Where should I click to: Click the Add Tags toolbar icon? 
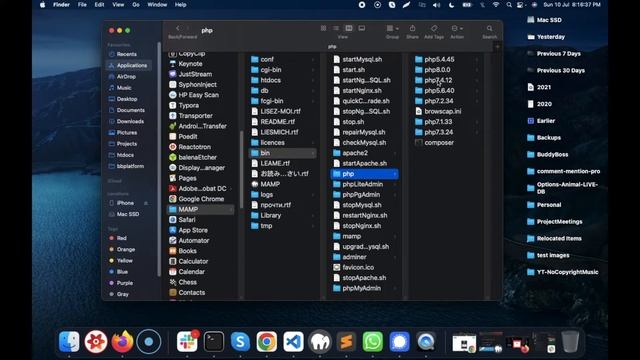(x=434, y=28)
